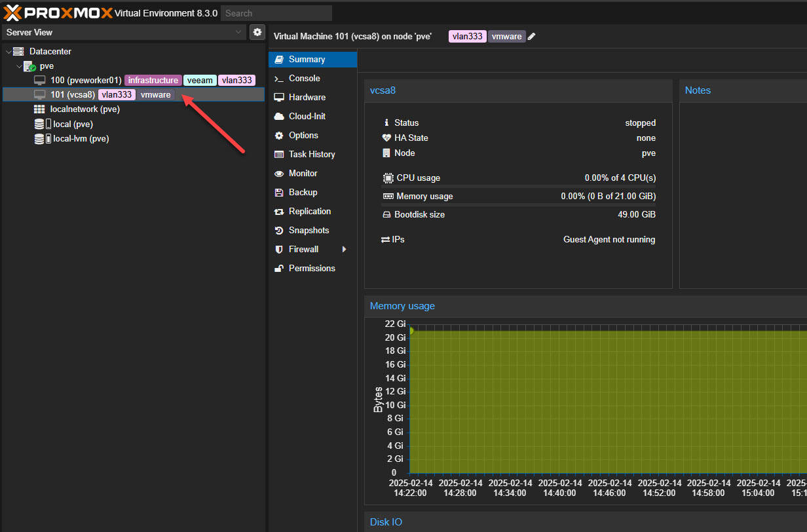The height and width of the screenshot is (532, 807).
Task: Click the Disk IO panel title
Action: point(386,522)
